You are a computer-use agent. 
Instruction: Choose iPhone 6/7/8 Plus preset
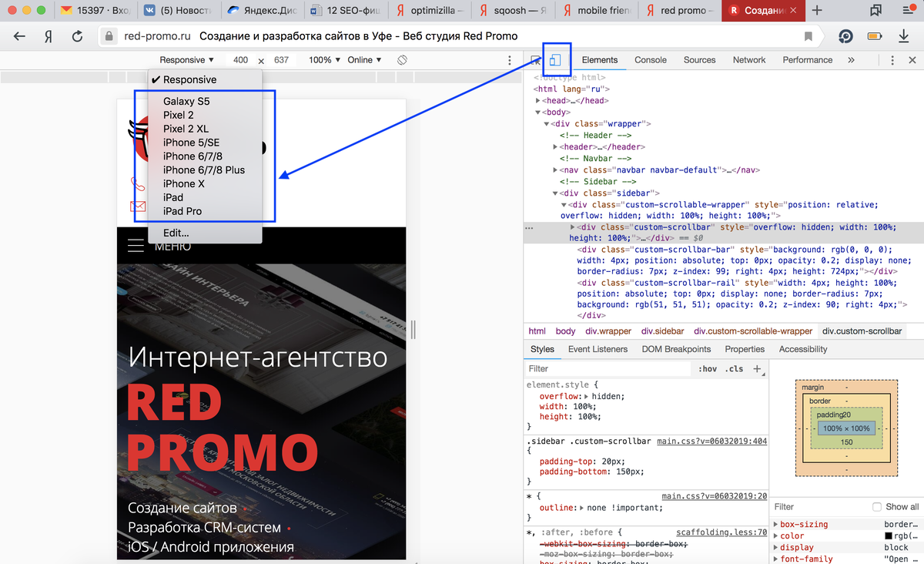coord(205,170)
